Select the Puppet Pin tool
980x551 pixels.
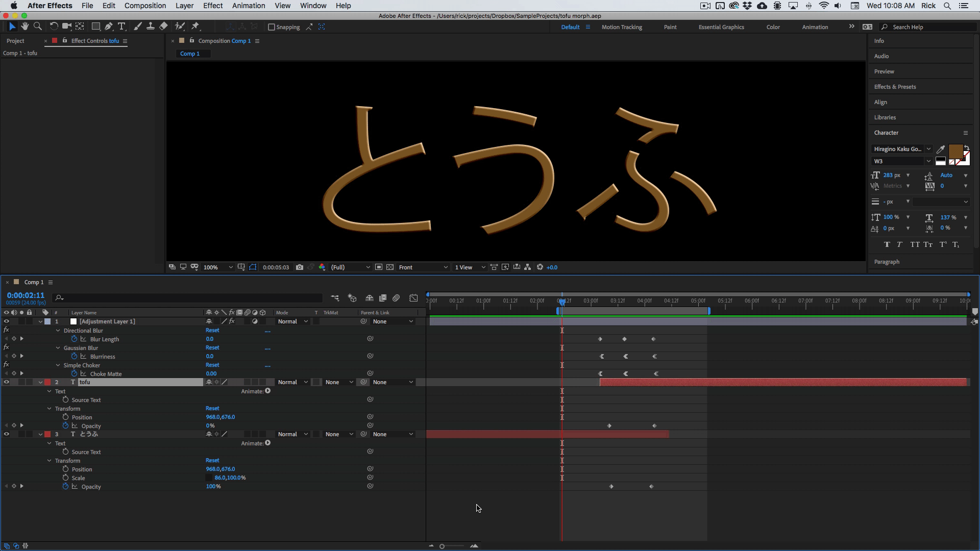click(195, 27)
